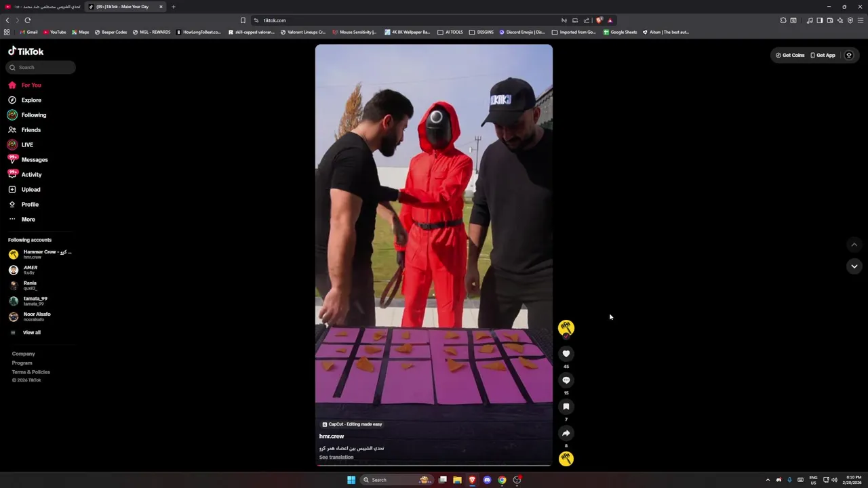The width and height of the screenshot is (868, 488).
Task: Go to next video arrow
Action: pyautogui.click(x=854, y=266)
